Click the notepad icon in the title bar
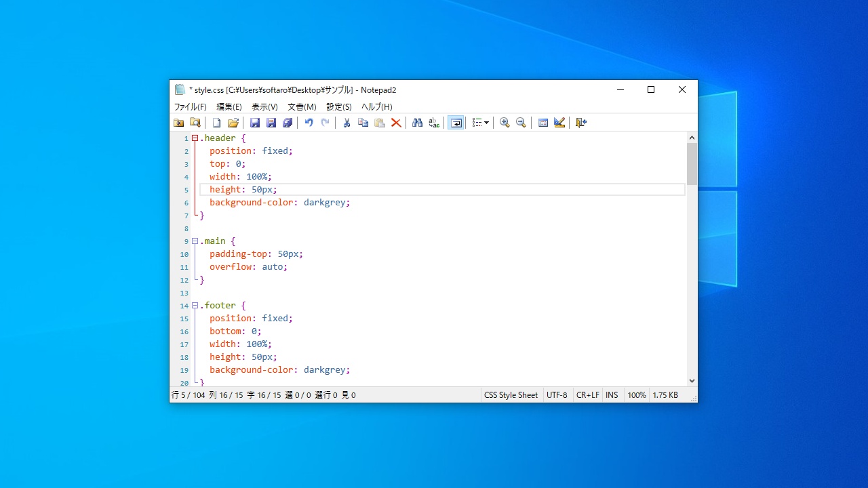This screenshot has height=488, width=868. point(180,89)
